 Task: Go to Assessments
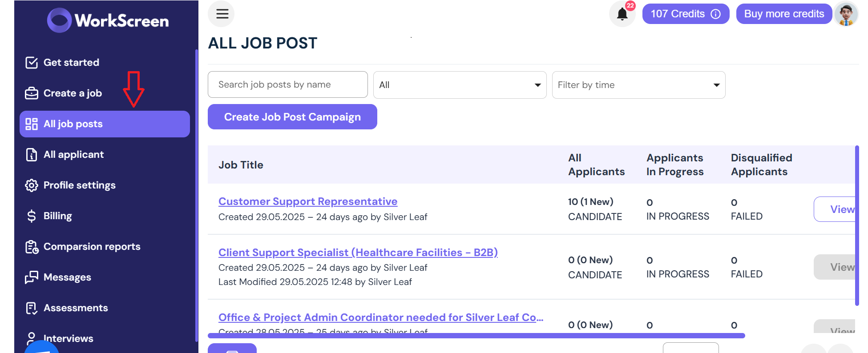coord(105,308)
